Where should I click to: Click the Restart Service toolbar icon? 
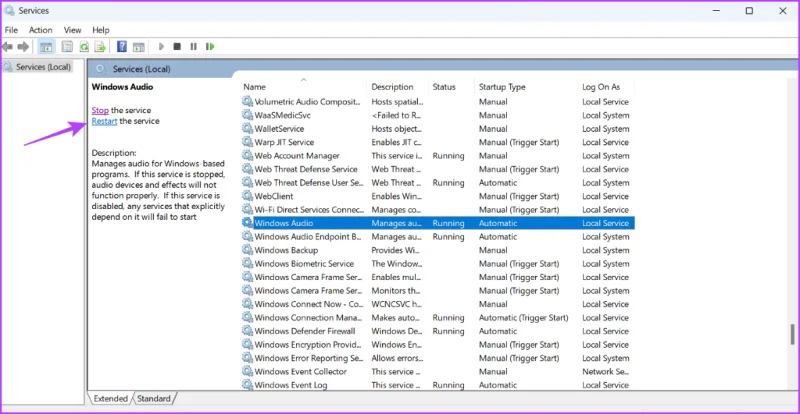(210, 47)
